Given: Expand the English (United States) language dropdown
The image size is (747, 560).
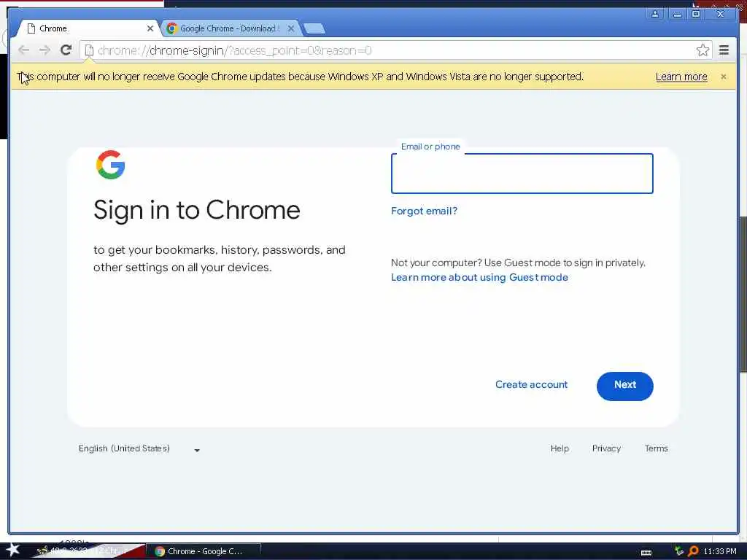Looking at the screenshot, I should [139, 448].
